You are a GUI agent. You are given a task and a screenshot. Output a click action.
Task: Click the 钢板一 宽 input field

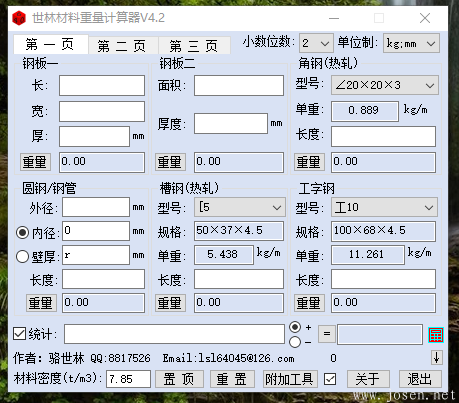pos(102,111)
